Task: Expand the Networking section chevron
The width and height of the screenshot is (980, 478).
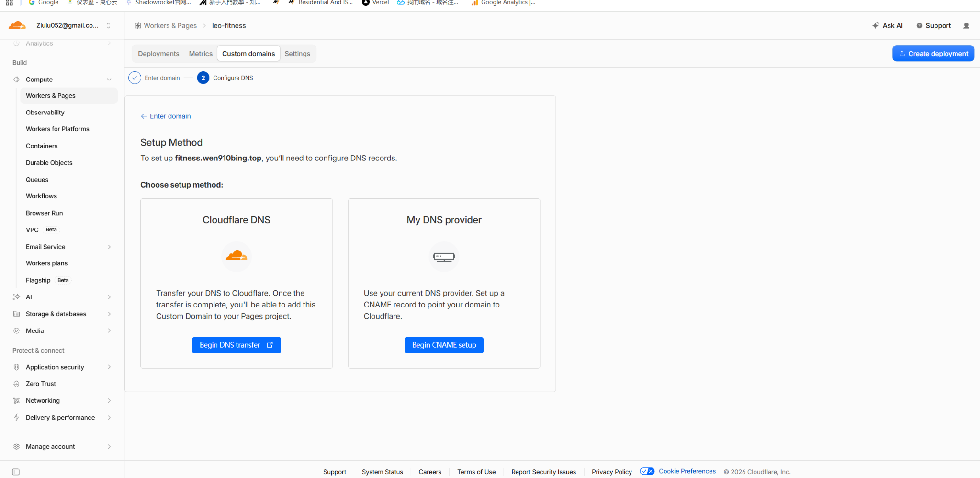Action: pos(109,400)
